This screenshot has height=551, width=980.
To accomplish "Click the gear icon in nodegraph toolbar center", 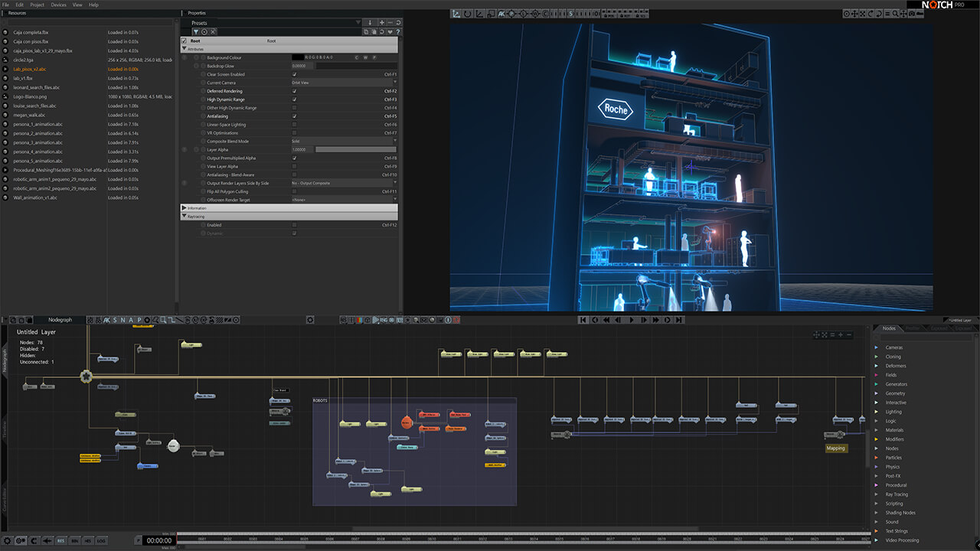I will pos(310,320).
